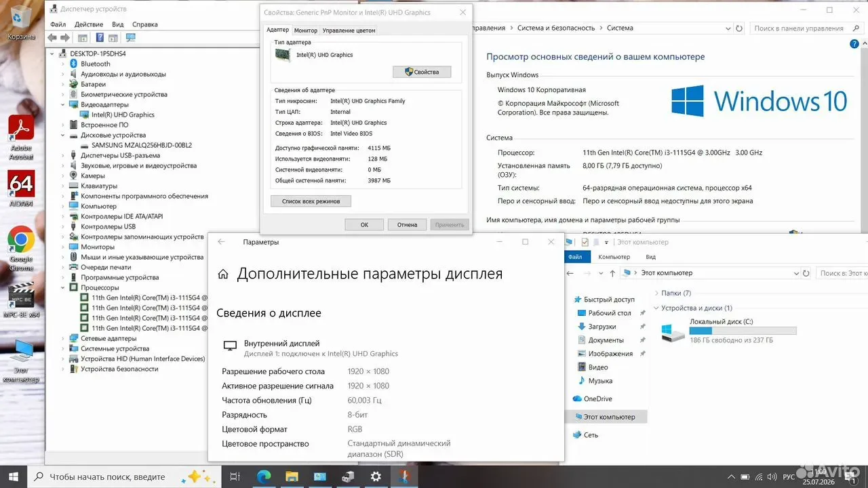Switch to the Управление цветом tab
868x488 pixels.
[x=349, y=30]
